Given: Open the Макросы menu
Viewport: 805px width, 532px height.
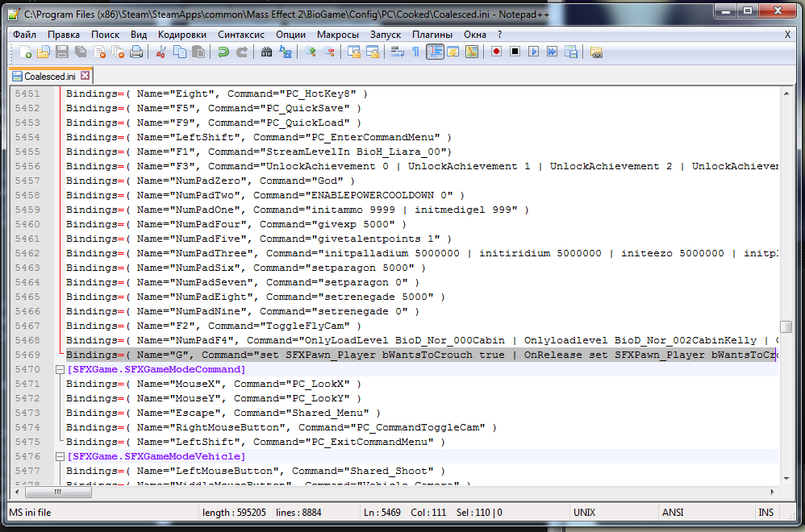Looking at the screenshot, I should pos(338,35).
